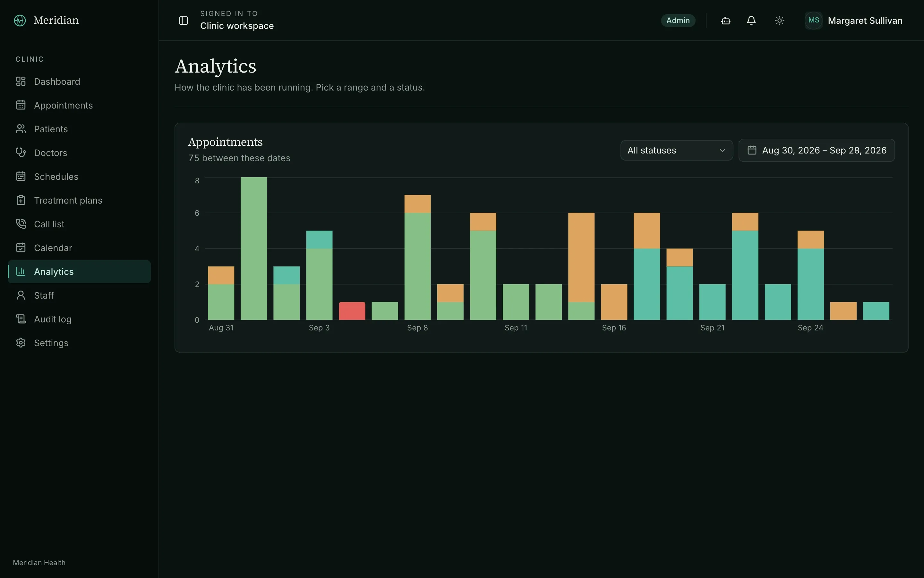Go to Call list

coord(79,224)
